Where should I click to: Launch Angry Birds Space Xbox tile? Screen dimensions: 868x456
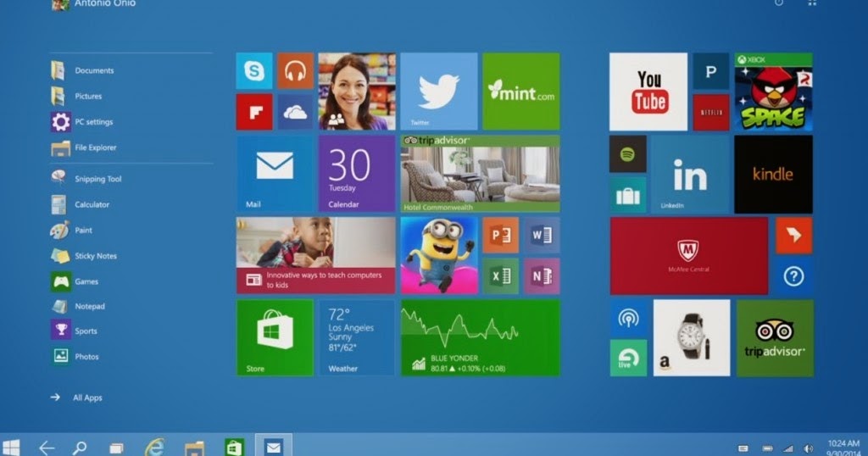coord(773,92)
